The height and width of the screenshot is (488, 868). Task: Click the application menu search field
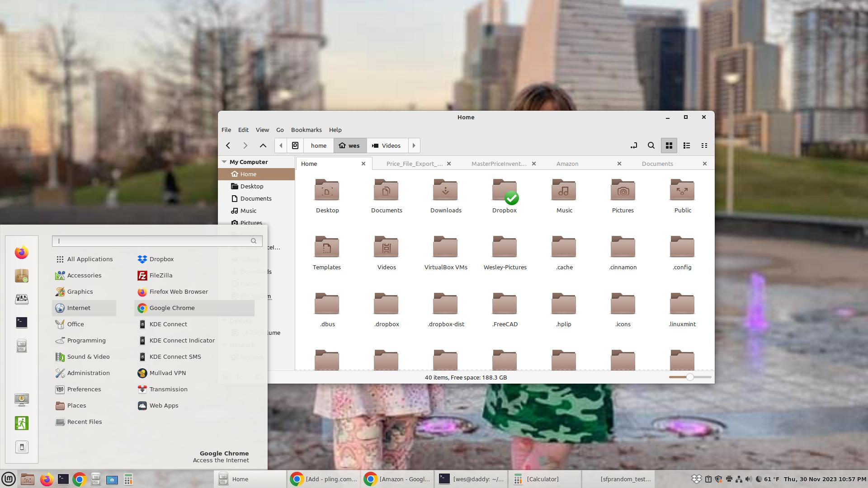157,241
